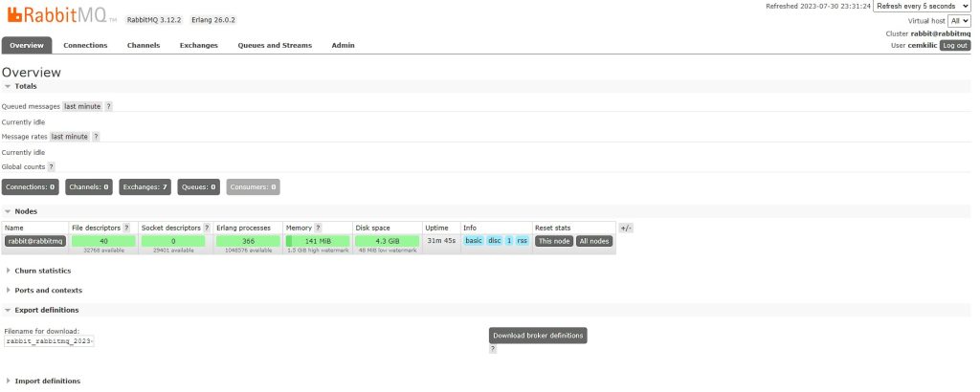Click the Memory column help icon
This screenshot has width=980, height=392.
(319, 228)
